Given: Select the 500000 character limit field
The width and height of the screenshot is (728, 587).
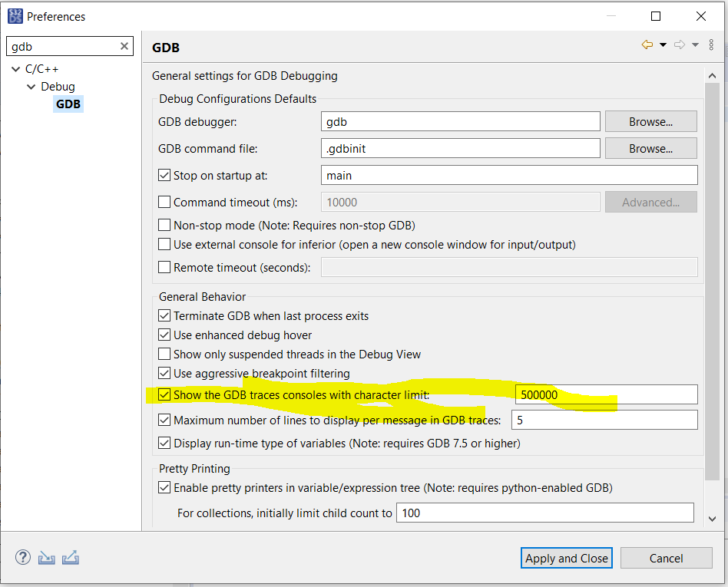Looking at the screenshot, I should [x=607, y=394].
